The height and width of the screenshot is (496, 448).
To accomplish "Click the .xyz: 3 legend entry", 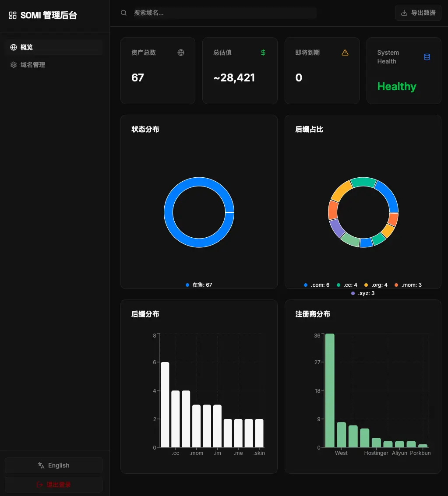I will 363,293.
